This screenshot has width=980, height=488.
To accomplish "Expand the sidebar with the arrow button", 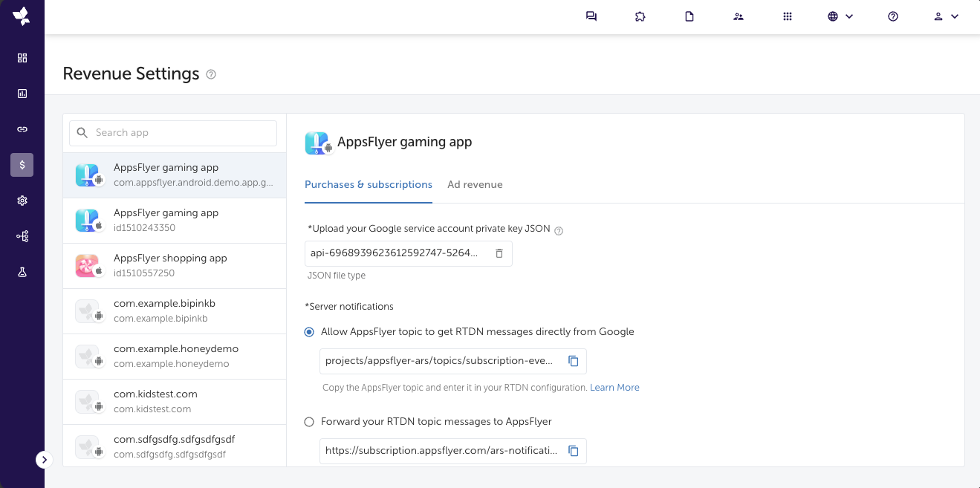I will coord(44,460).
